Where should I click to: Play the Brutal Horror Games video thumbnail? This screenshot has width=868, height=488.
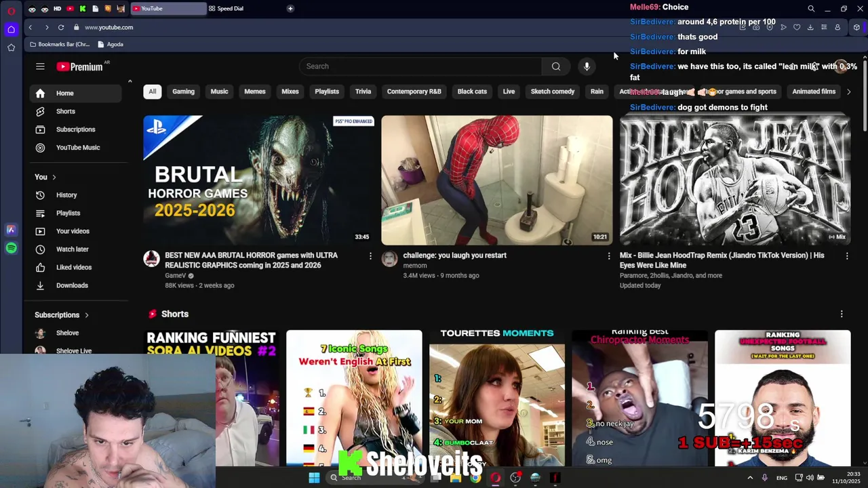[258, 180]
